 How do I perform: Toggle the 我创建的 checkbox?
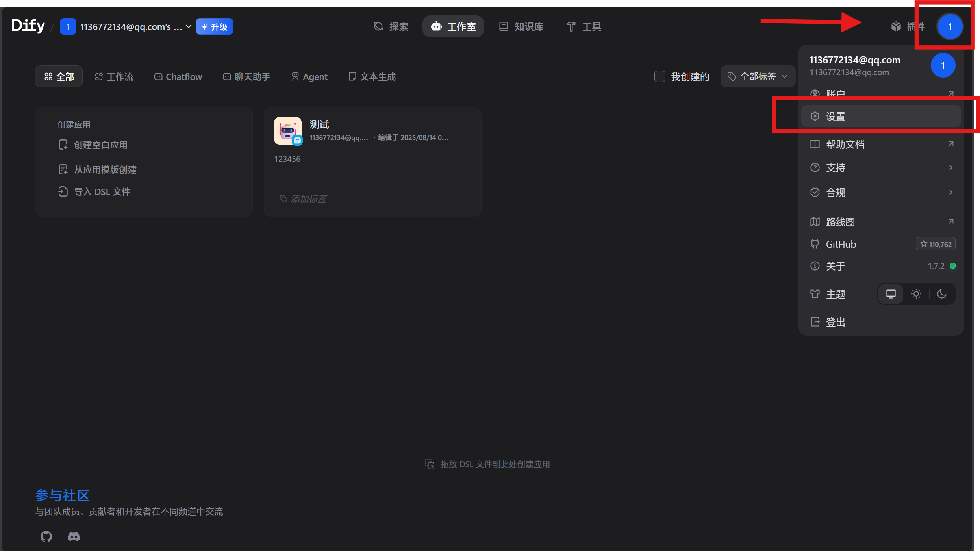[x=660, y=76]
